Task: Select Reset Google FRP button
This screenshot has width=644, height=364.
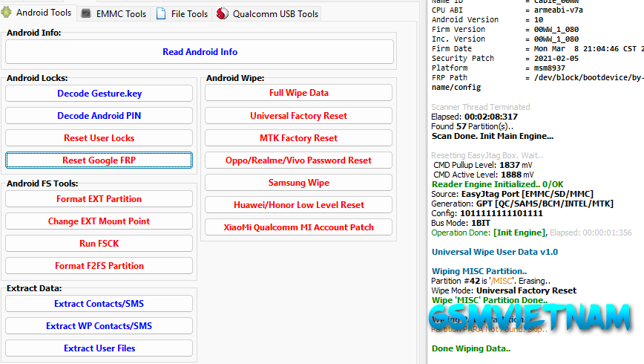Action: point(99,160)
